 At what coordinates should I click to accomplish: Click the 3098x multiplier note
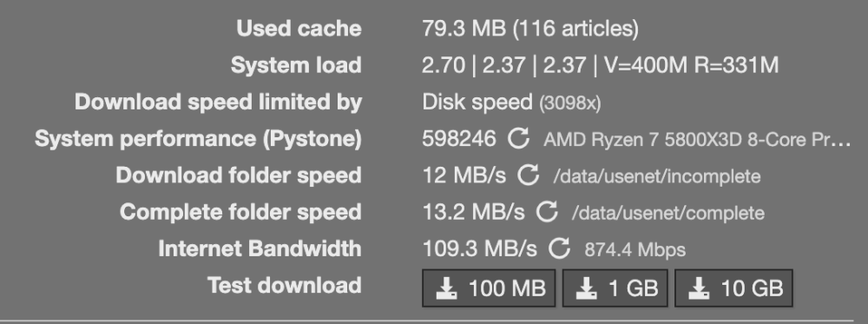click(x=570, y=103)
